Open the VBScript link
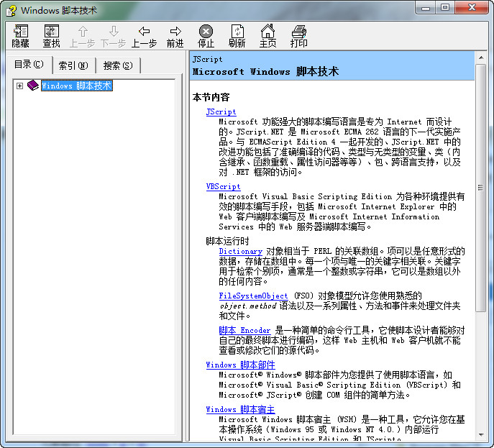This screenshot has width=494, height=448. point(223,186)
